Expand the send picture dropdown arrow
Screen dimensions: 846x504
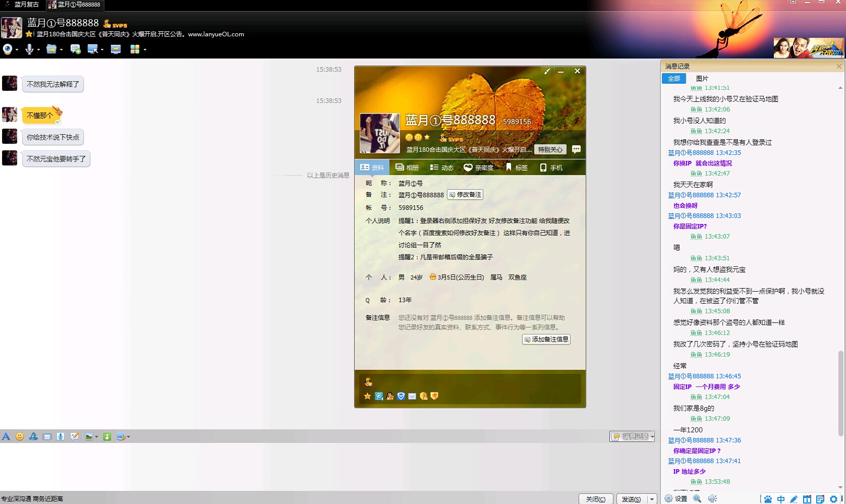[96, 437]
